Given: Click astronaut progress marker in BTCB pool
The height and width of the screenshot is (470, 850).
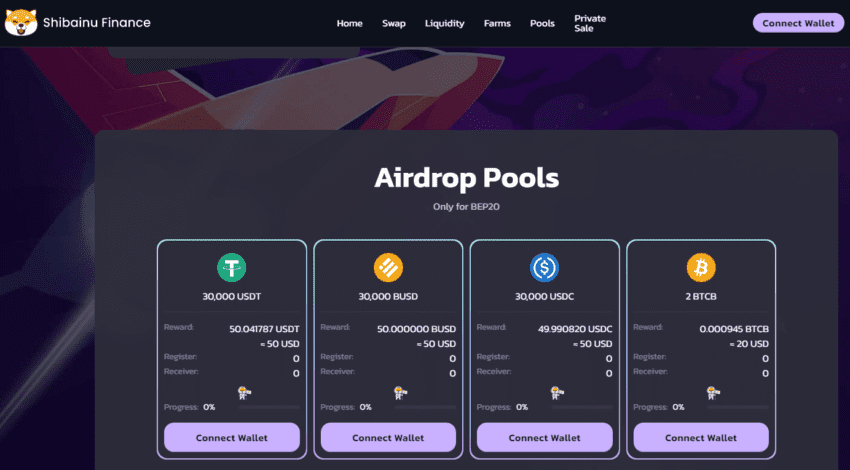Looking at the screenshot, I should [x=713, y=392].
